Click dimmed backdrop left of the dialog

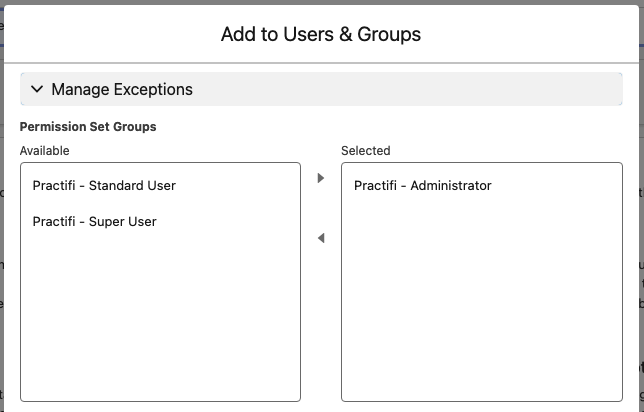click(x=2, y=205)
